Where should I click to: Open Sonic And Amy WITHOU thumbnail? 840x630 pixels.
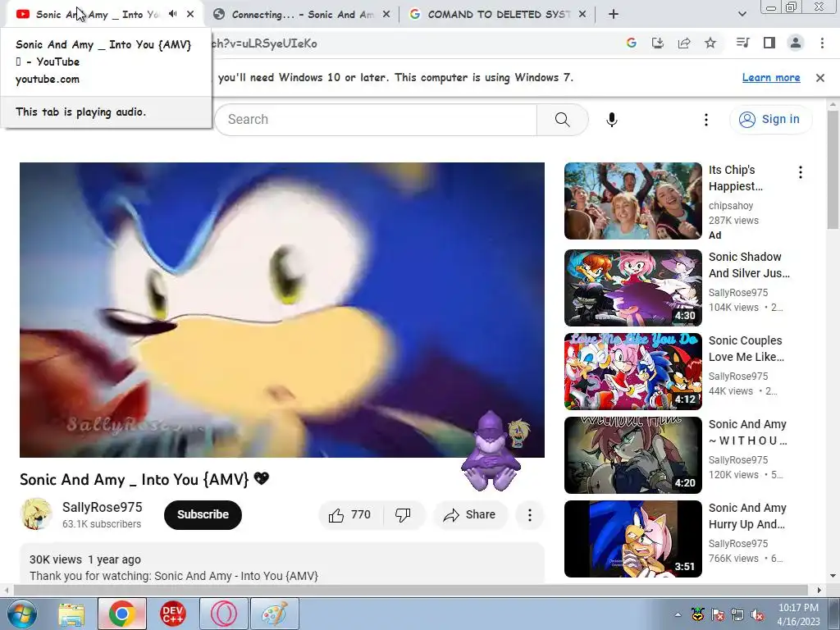coord(632,454)
